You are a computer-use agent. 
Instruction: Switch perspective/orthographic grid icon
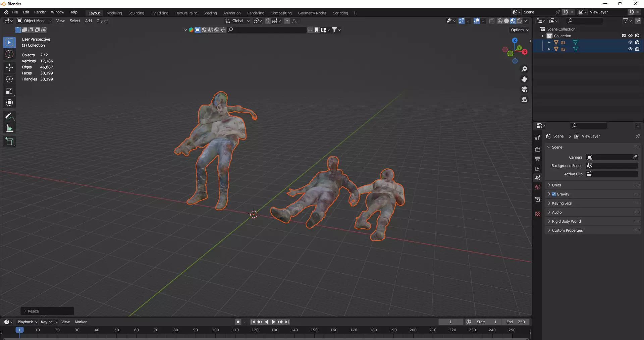524,100
